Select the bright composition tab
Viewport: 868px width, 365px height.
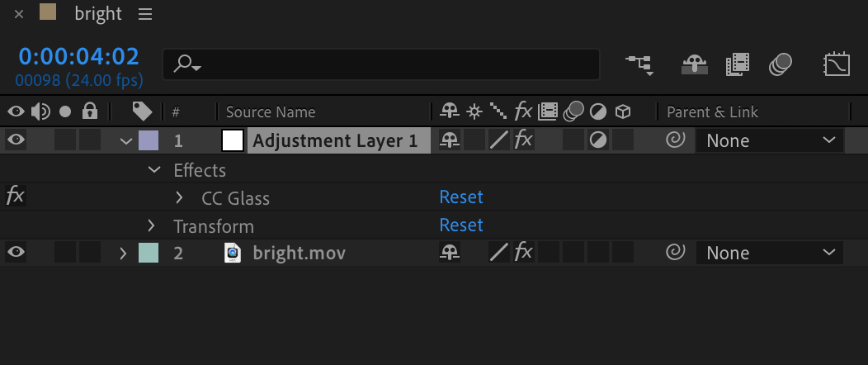(x=97, y=14)
